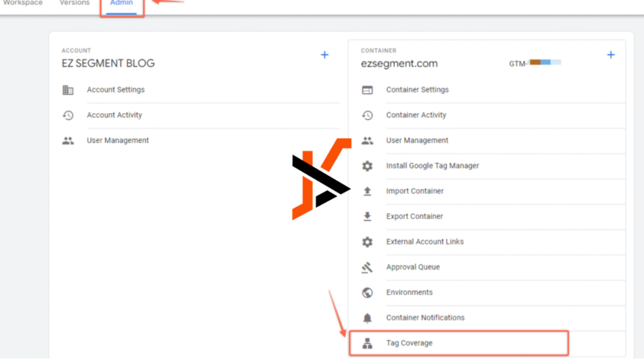The width and height of the screenshot is (644, 362).
Task: Open Tag Coverage in container list
Action: (x=409, y=343)
